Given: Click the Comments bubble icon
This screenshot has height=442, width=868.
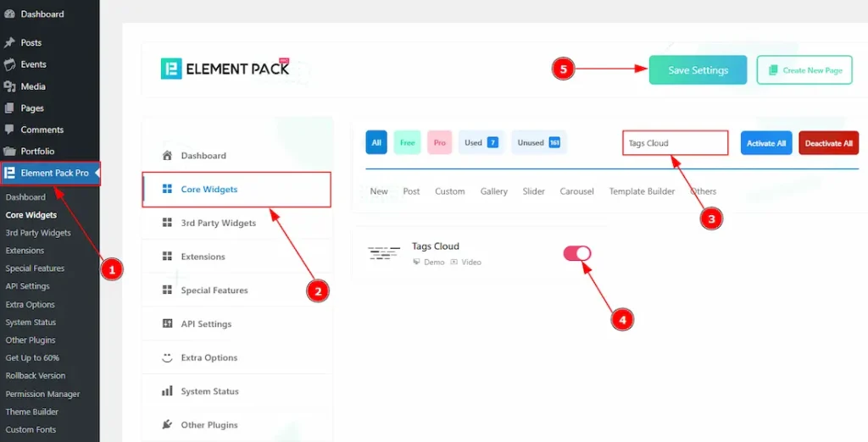Looking at the screenshot, I should 9,130.
